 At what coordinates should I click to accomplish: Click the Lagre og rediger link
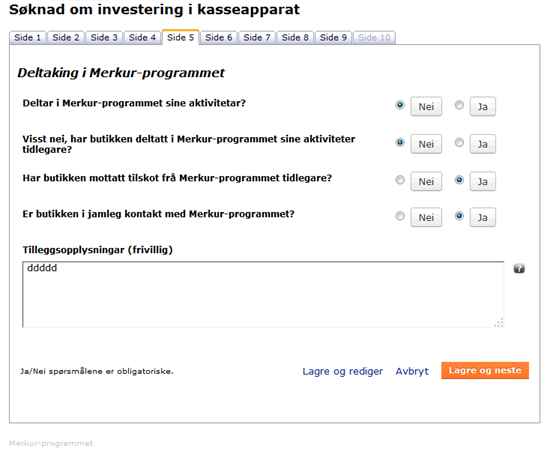coord(343,371)
